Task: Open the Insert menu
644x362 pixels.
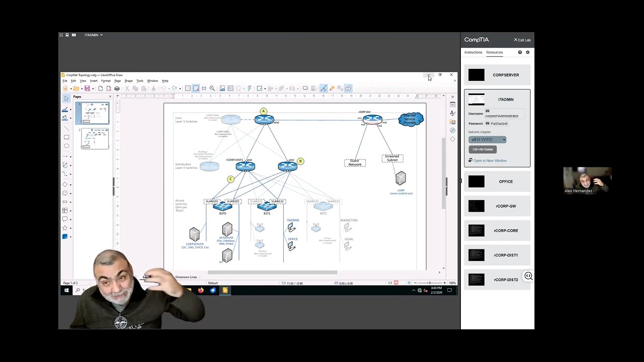Action: point(94,80)
